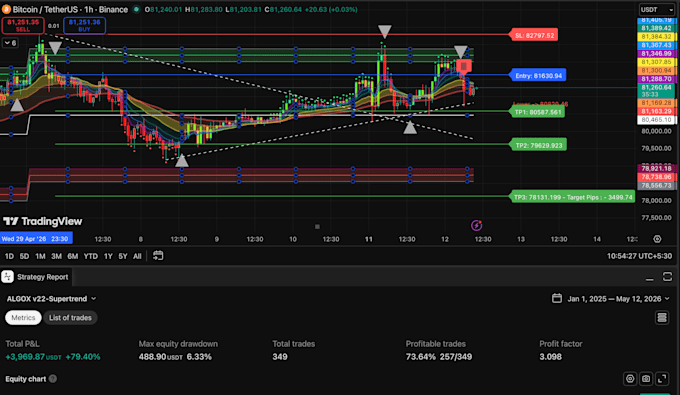Open the equity chart settings icon

630,379
